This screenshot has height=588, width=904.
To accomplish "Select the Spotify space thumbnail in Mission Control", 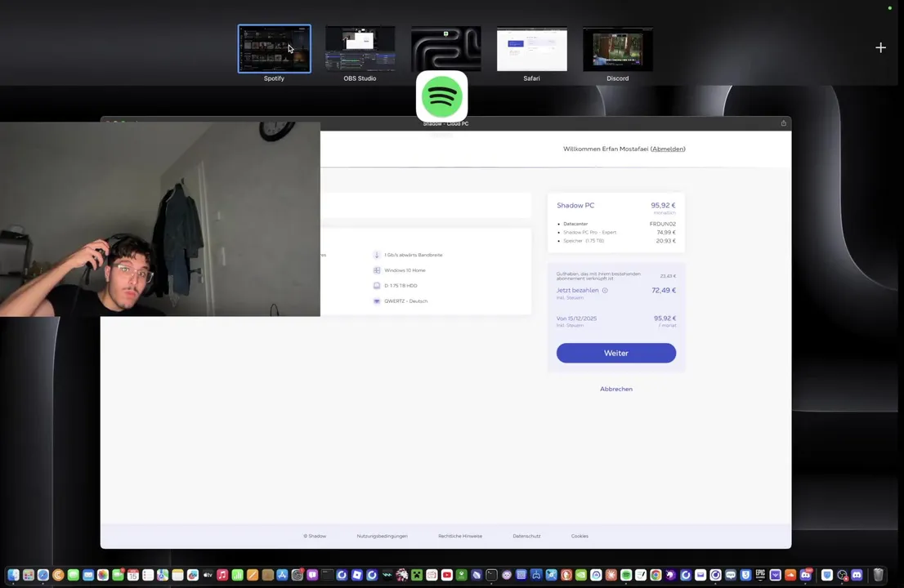I will (x=274, y=48).
